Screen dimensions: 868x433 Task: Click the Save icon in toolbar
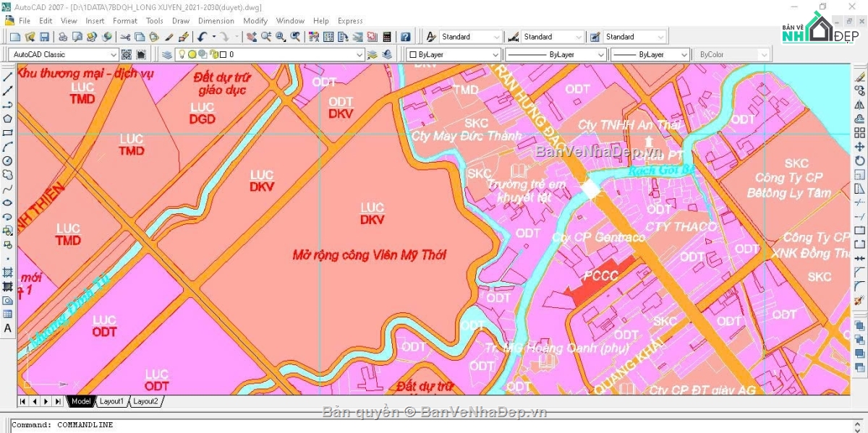pyautogui.click(x=44, y=37)
